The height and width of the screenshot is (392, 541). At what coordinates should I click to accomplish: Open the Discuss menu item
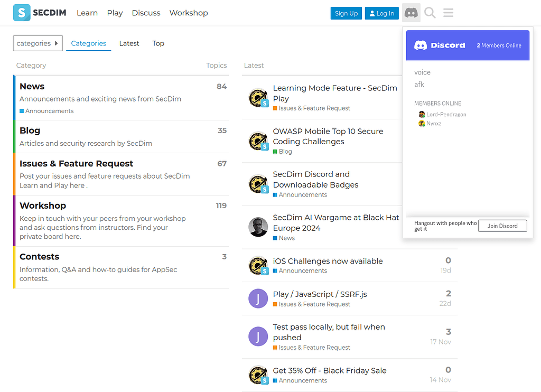click(x=146, y=13)
